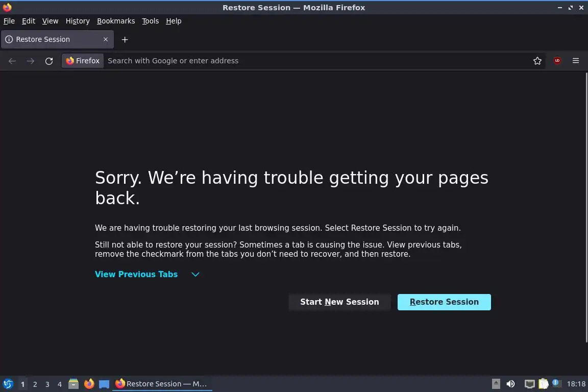This screenshot has height=392, width=588.
Task: Open the Tools menu
Action: [x=151, y=21]
